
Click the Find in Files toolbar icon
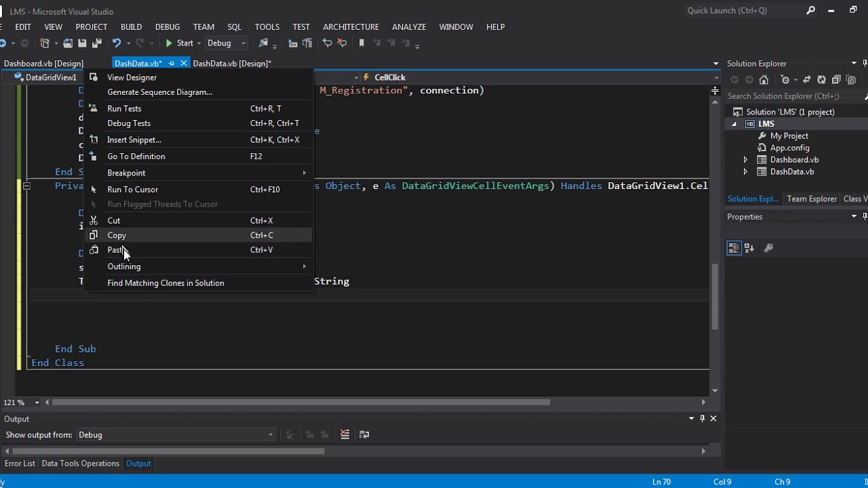click(263, 43)
